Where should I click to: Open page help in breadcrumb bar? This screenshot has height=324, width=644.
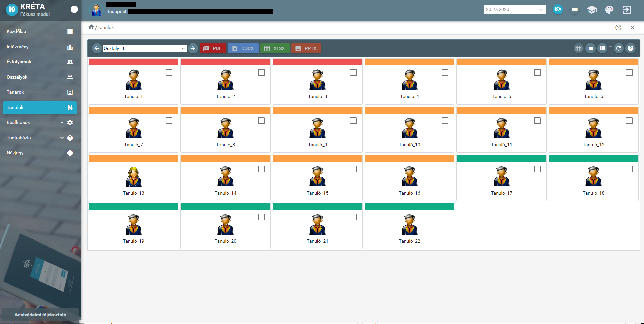click(618, 28)
